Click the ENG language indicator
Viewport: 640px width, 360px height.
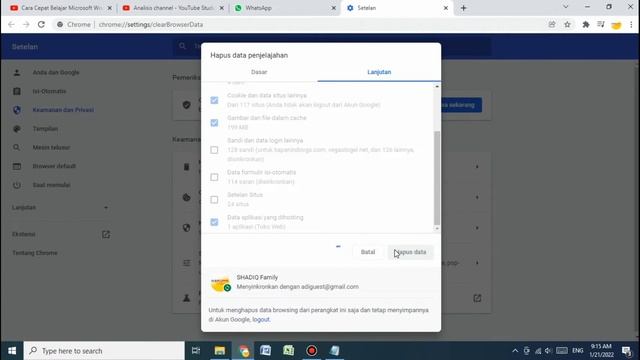tap(578, 351)
